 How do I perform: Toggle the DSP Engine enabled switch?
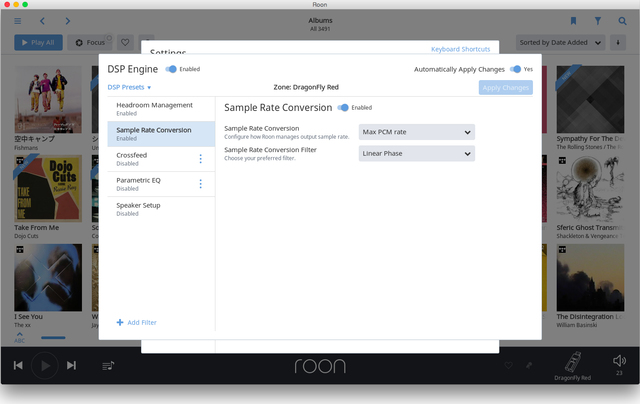pos(171,69)
